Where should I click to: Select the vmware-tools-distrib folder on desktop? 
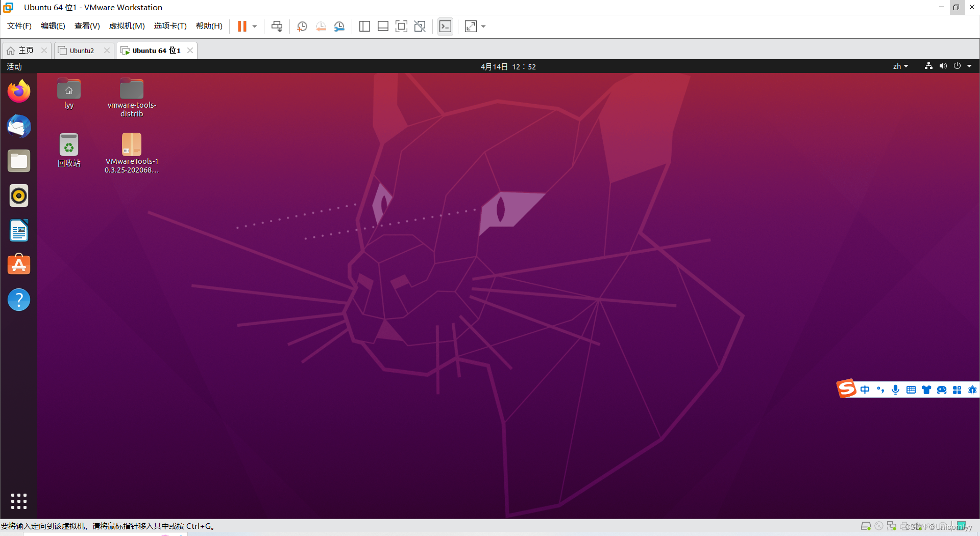click(x=132, y=98)
